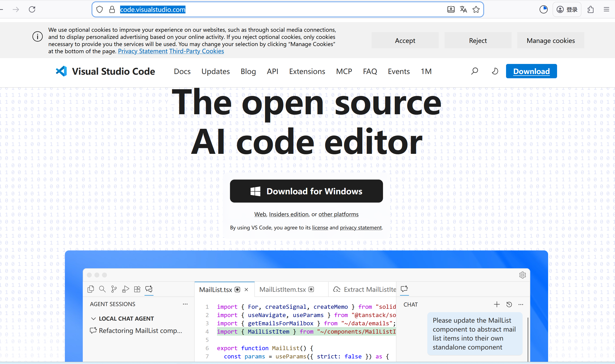Open the CHAT panel more-actions ellipsis
Image resolution: width=615 pixels, height=364 pixels.
pyautogui.click(x=521, y=304)
